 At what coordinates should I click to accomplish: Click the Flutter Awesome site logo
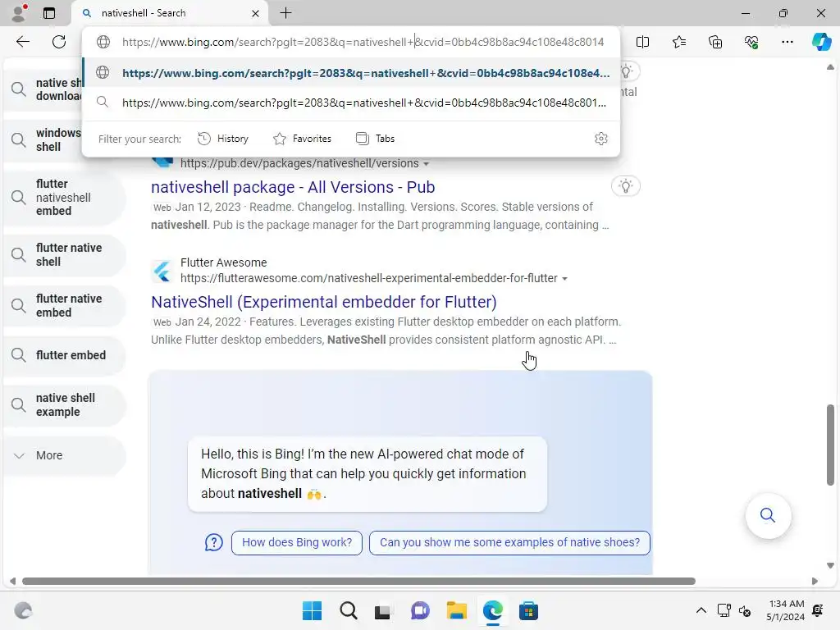click(x=162, y=271)
